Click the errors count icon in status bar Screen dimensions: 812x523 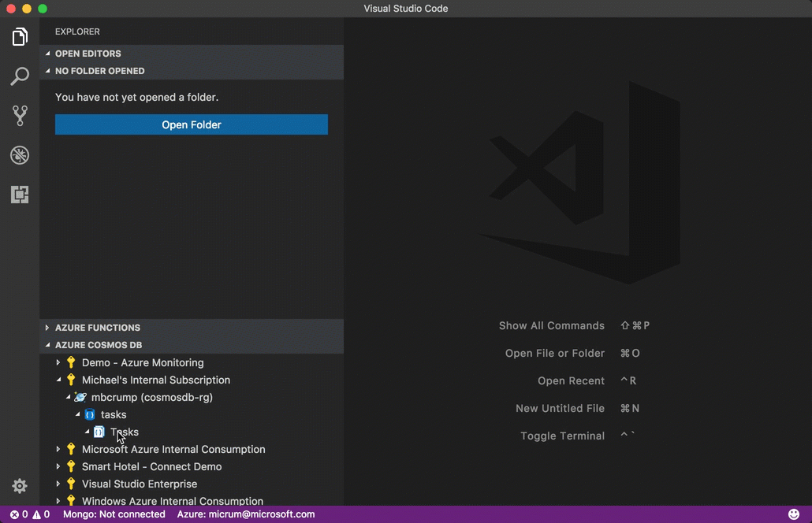click(14, 514)
